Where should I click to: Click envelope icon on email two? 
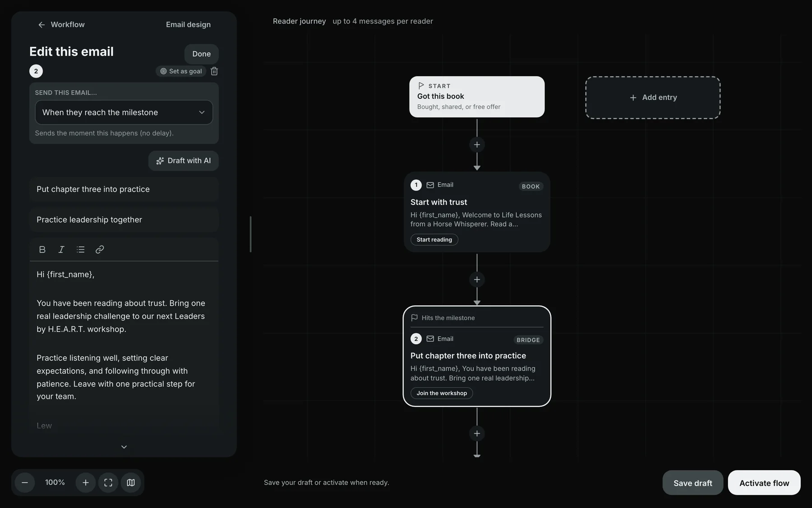[x=430, y=339]
